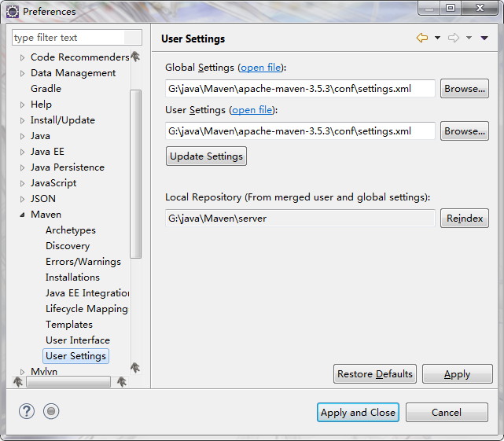Click the Preferences window title icon
The width and height of the screenshot is (504, 441).
[13, 12]
